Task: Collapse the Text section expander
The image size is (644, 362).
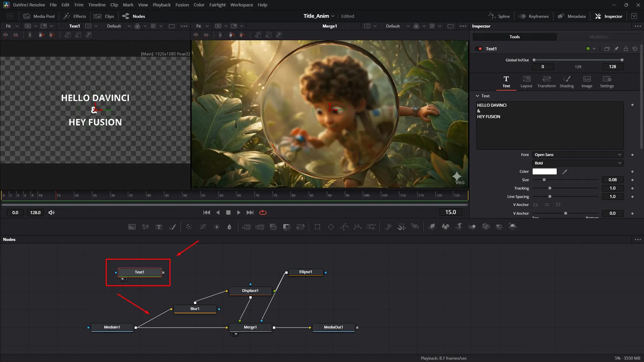Action: (x=477, y=96)
